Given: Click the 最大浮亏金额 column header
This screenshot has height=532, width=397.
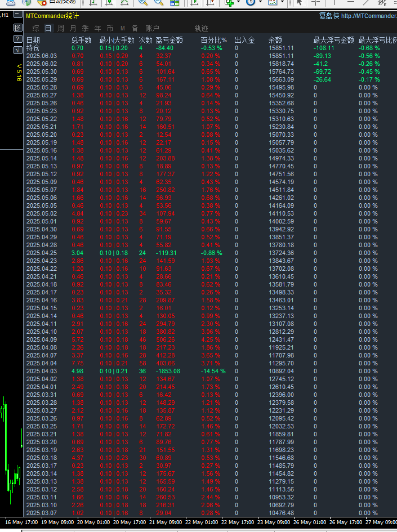Looking at the screenshot, I should click(x=333, y=40).
